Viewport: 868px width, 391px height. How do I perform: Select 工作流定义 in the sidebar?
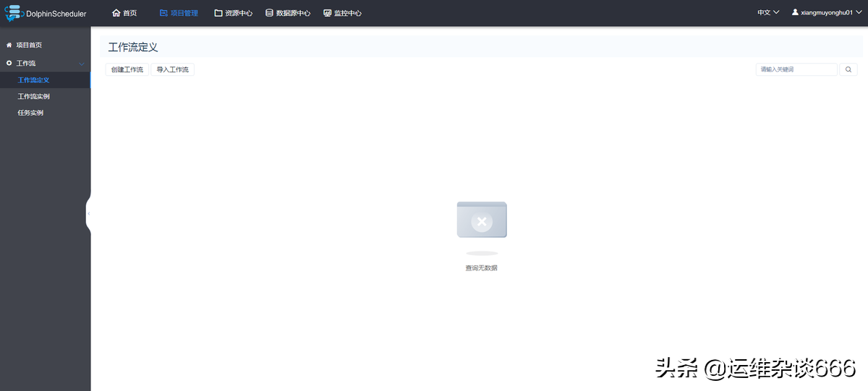pyautogui.click(x=33, y=80)
